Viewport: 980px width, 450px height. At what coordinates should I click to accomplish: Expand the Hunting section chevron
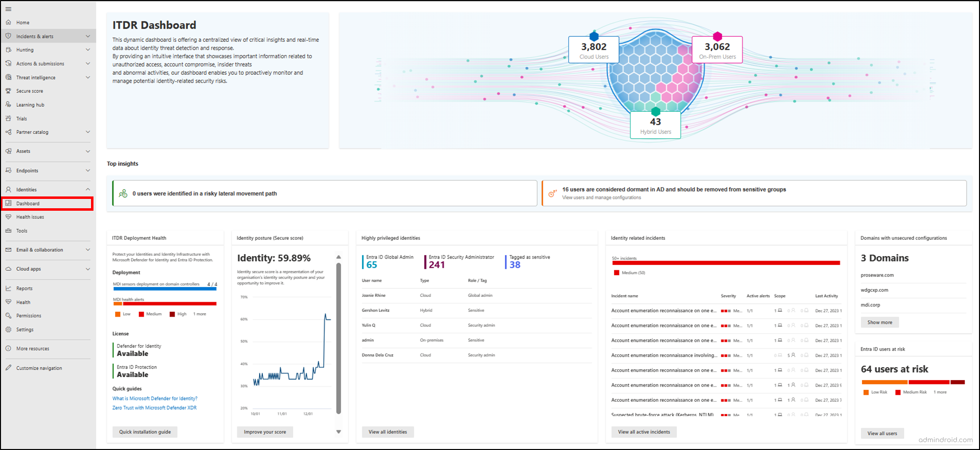click(88, 50)
